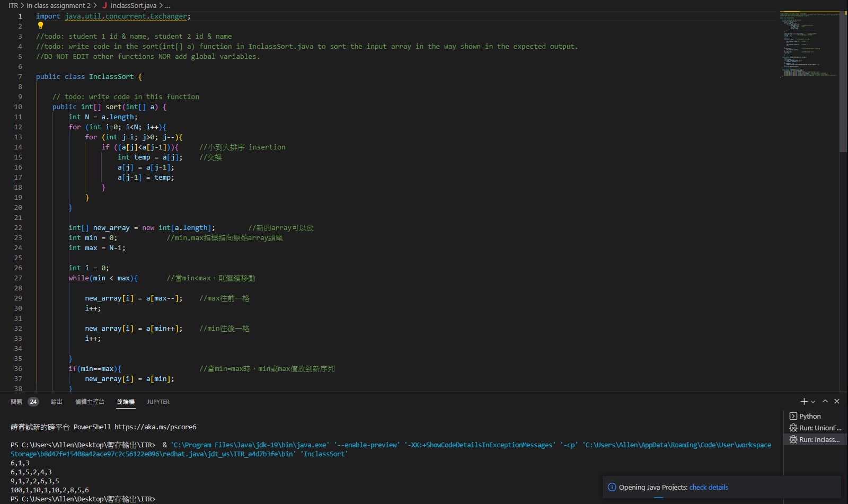This screenshot has width=848, height=504.
Task: Click the info icon in the Java Projects notification
Action: (613, 487)
